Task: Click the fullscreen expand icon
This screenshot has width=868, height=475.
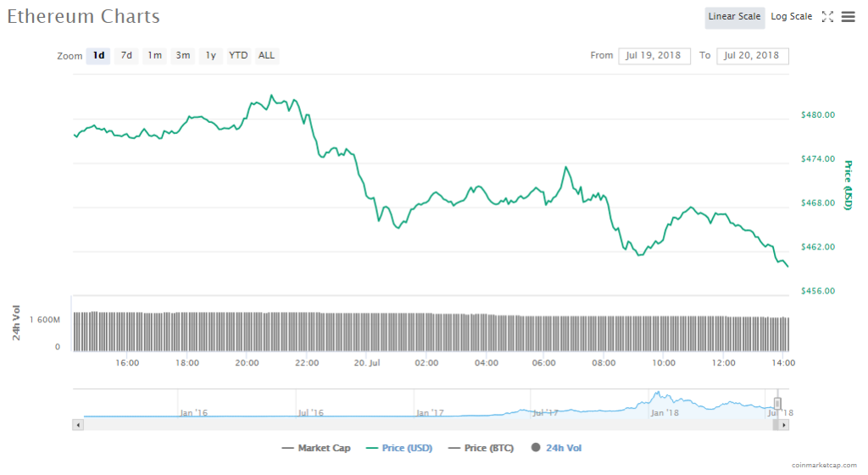Action: click(828, 17)
